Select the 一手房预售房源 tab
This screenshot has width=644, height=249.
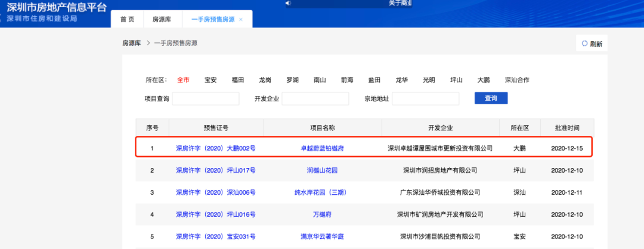point(212,20)
